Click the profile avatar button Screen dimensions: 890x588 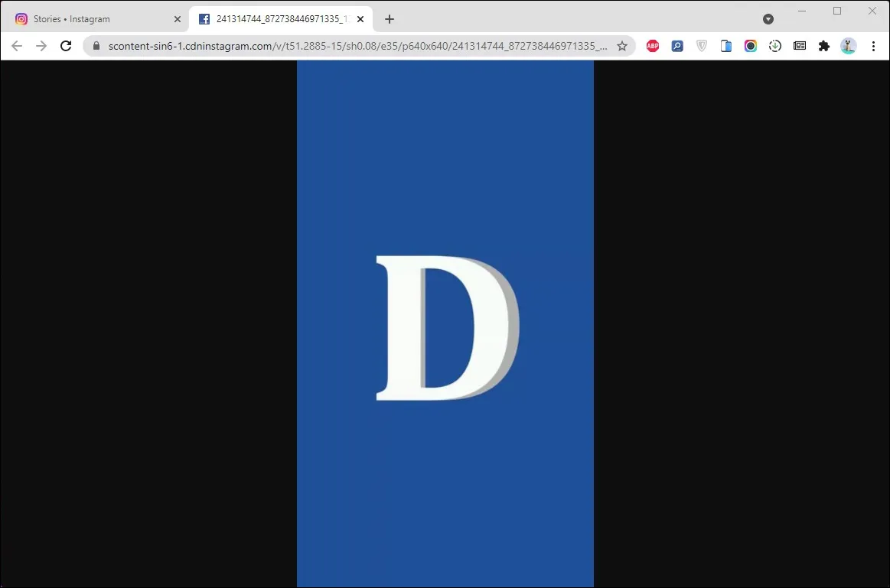point(849,46)
